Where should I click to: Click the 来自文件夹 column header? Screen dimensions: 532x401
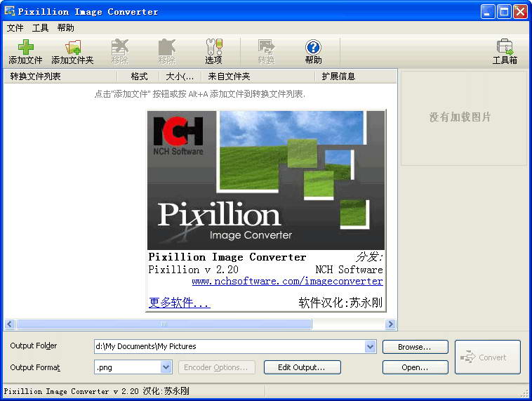click(x=258, y=76)
